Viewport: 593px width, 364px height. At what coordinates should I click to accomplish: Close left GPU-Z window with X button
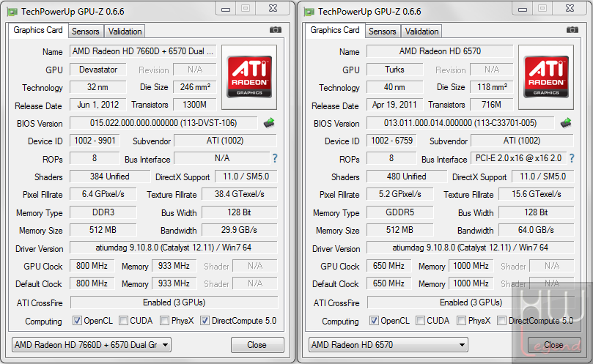pos(273,9)
